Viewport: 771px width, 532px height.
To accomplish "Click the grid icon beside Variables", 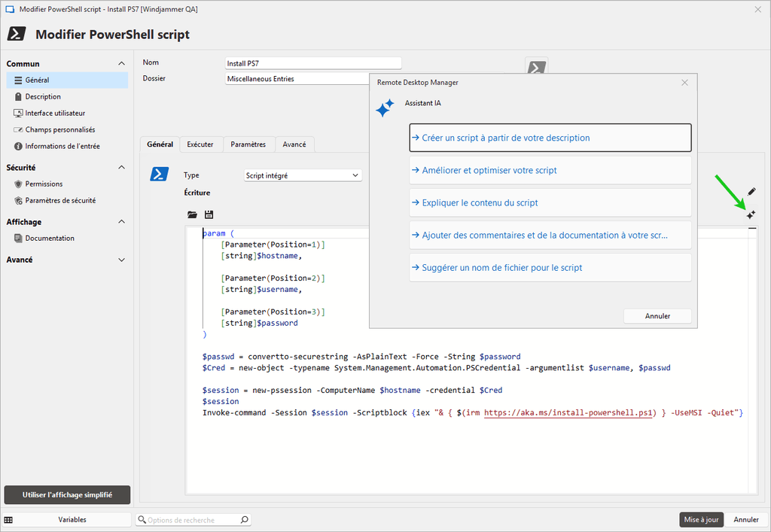I will pyautogui.click(x=8, y=520).
